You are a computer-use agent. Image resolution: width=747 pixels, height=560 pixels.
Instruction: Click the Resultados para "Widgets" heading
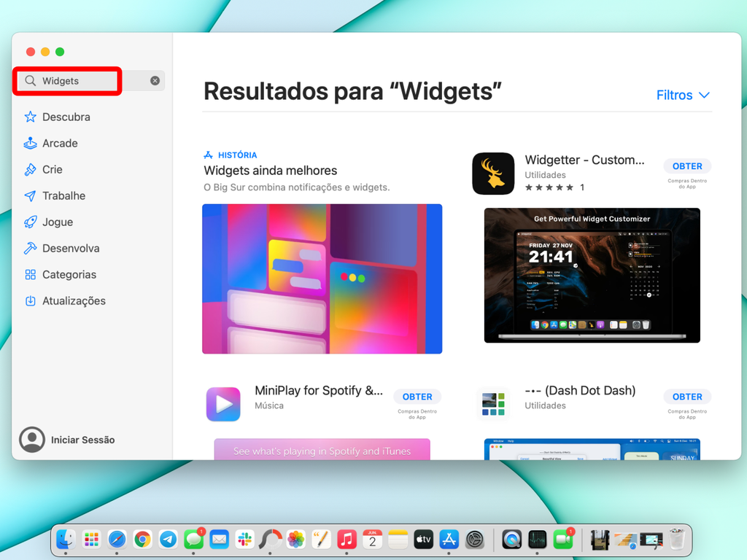pos(352,91)
